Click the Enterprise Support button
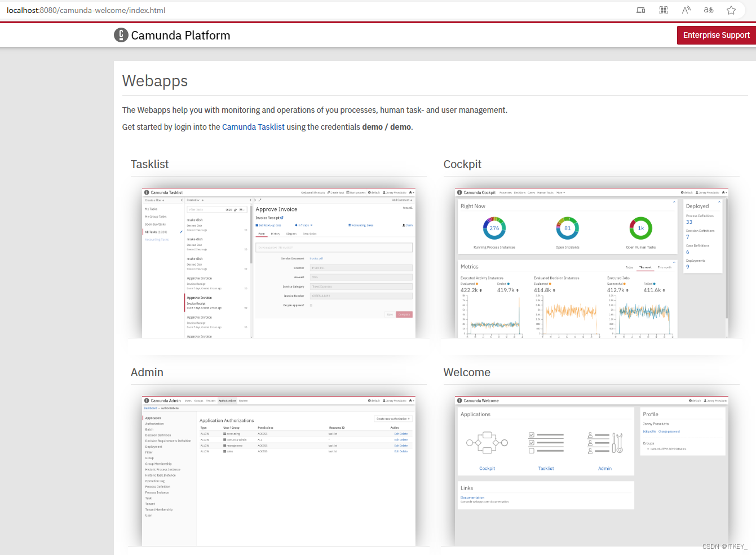The width and height of the screenshot is (756, 555). [717, 35]
